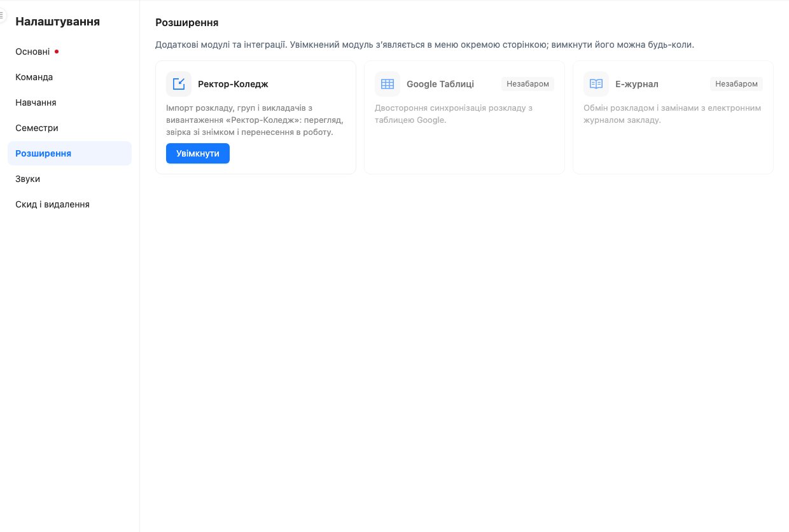Toggle the sidebar collapse icon
The width and height of the screenshot is (789, 532).
(x=2, y=15)
